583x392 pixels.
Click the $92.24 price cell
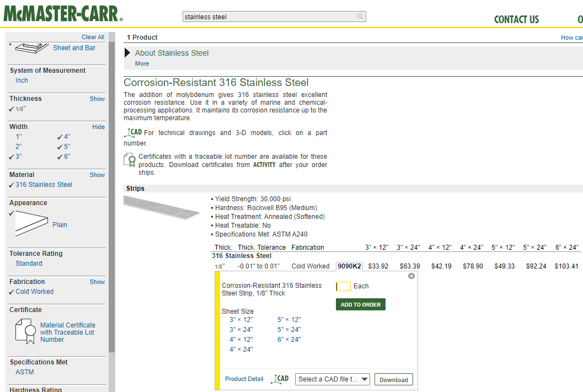[536, 266]
